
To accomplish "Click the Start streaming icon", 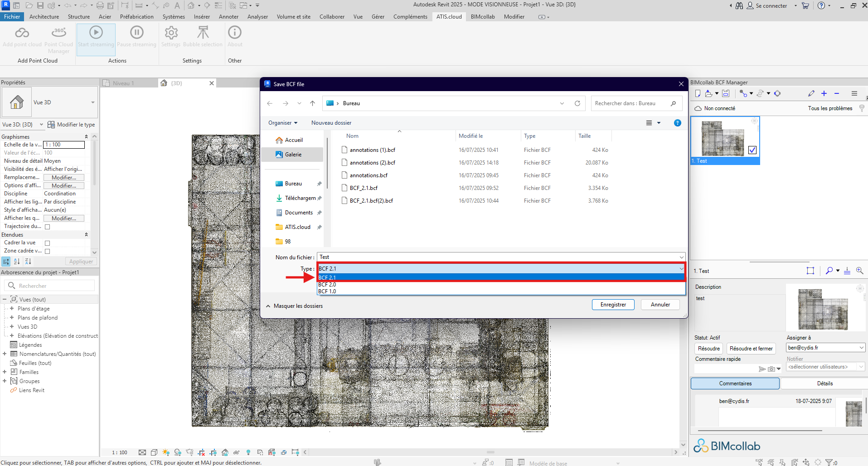I will click(96, 33).
